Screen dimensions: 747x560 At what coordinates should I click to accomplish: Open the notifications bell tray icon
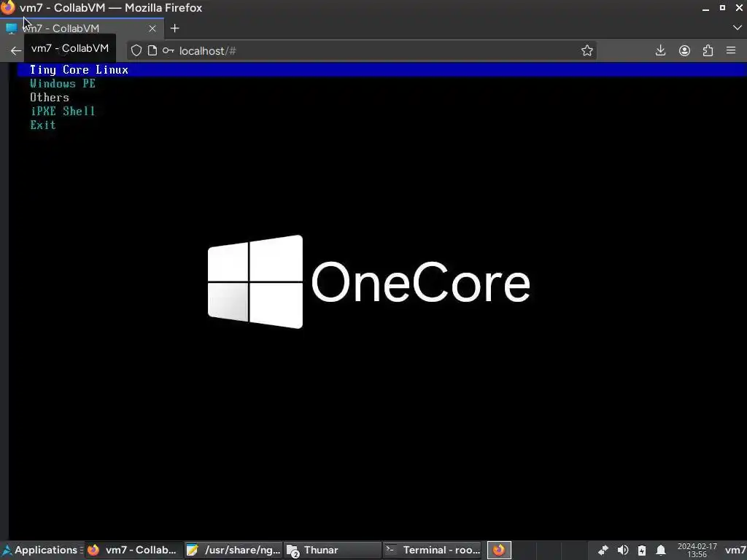[x=661, y=551]
